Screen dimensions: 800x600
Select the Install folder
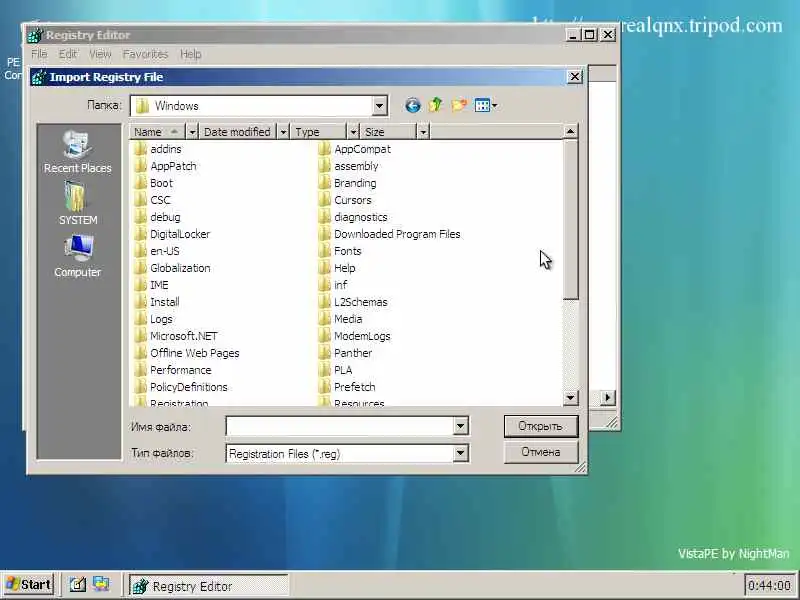click(x=157, y=302)
